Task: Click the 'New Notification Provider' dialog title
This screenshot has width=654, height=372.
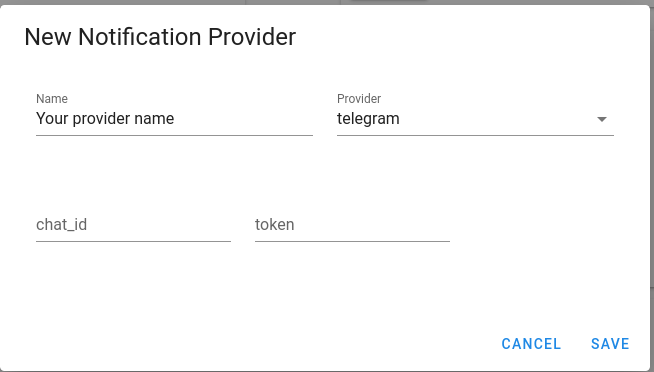Action: (160, 37)
